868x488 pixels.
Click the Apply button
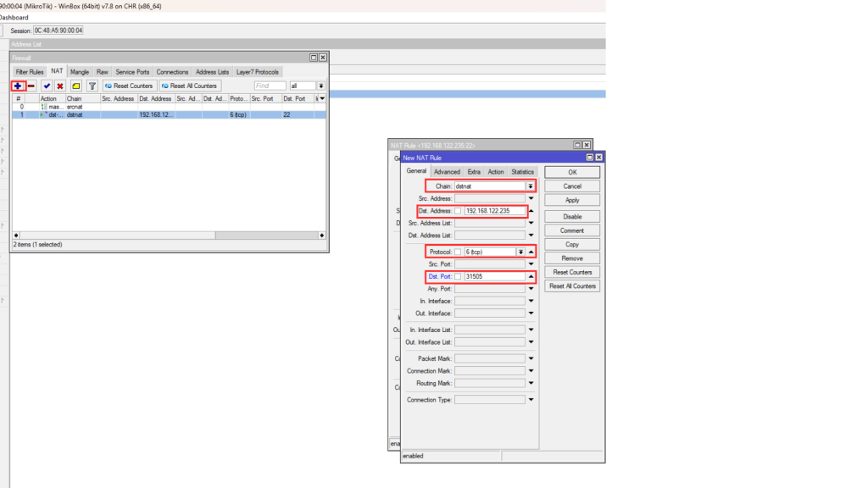(572, 200)
